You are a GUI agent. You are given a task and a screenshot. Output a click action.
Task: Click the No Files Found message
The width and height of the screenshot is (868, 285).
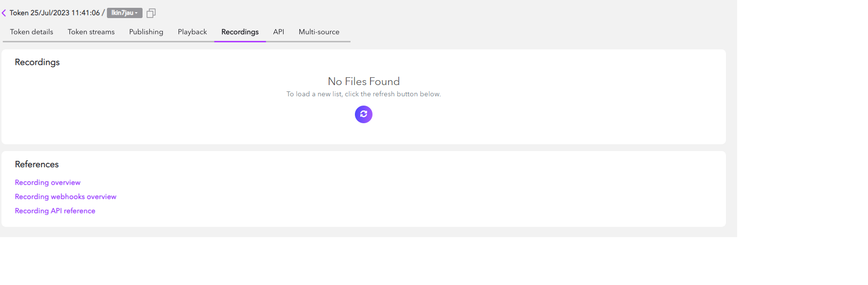pos(364,81)
